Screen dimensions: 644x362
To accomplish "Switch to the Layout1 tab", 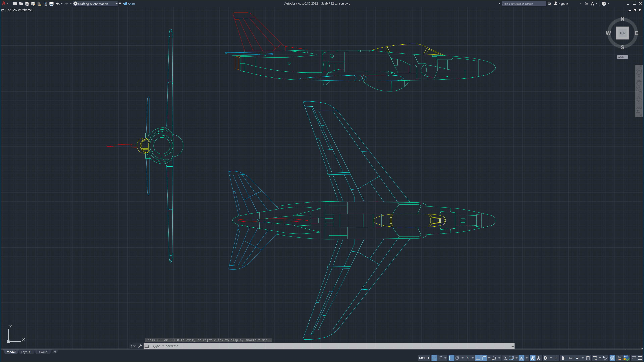I will pyautogui.click(x=26, y=352).
